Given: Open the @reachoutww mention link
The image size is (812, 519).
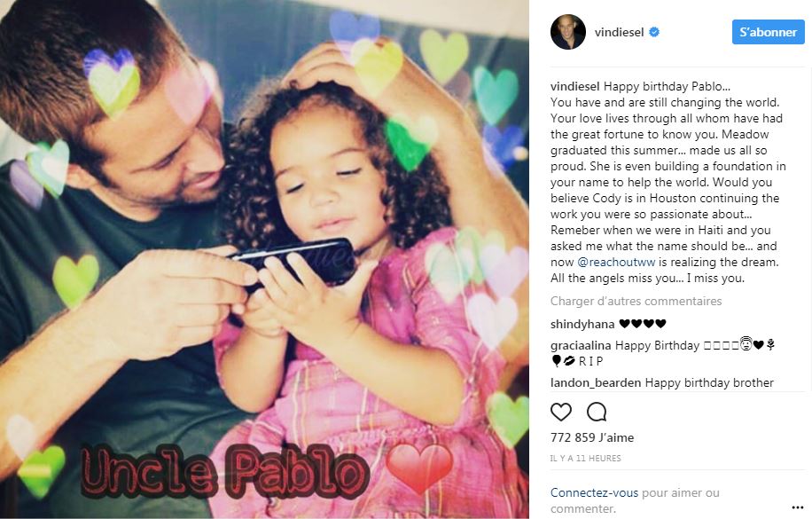Looking at the screenshot, I should click(x=616, y=263).
